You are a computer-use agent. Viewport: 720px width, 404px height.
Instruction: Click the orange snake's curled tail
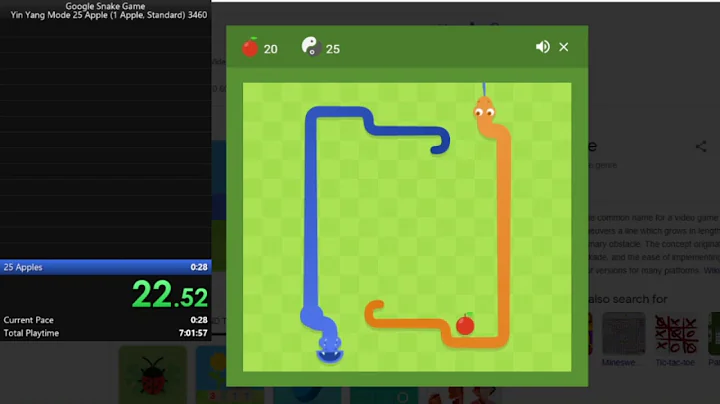(x=374, y=311)
